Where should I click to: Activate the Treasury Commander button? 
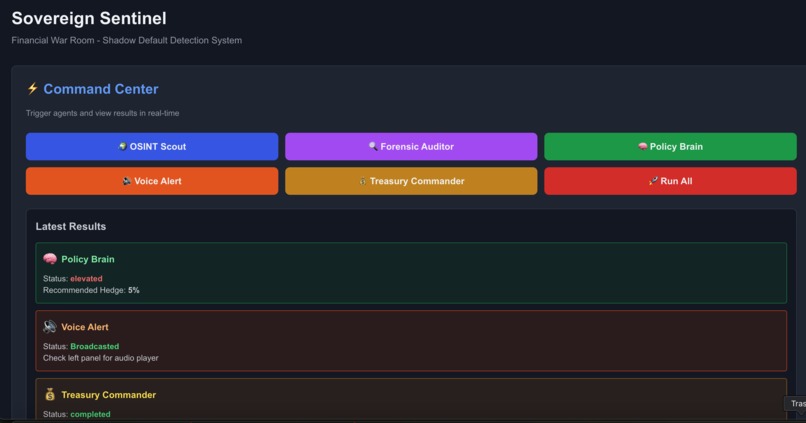click(x=411, y=181)
